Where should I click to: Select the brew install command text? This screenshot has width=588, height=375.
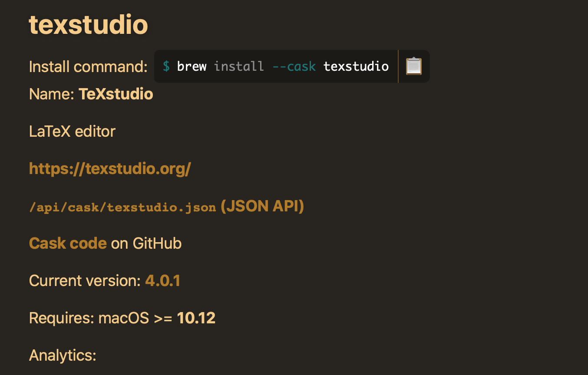[x=277, y=66]
